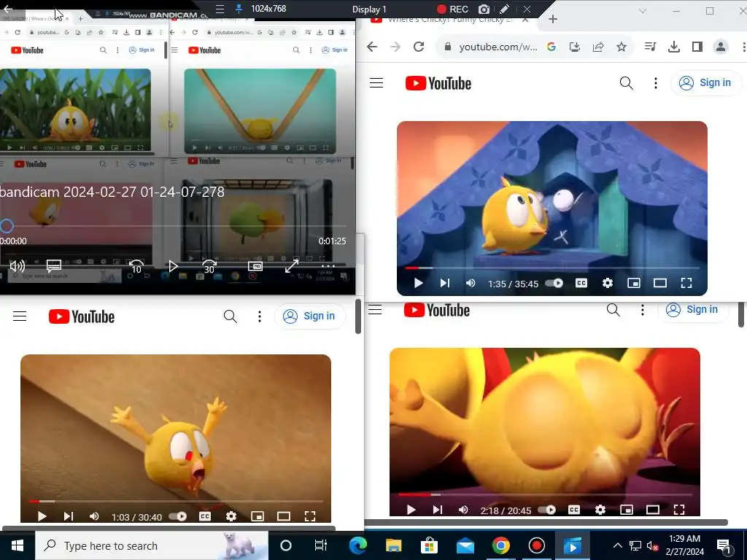Click Sign in on the bottom-left YouTube page
The image size is (747, 560).
(x=310, y=316)
